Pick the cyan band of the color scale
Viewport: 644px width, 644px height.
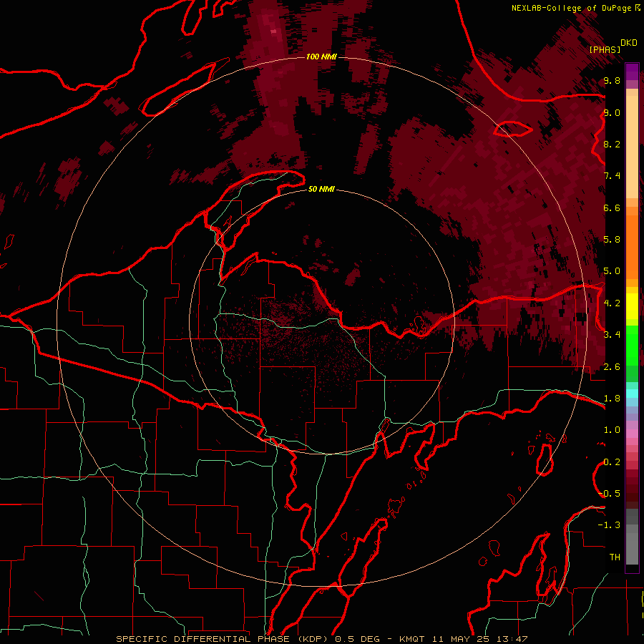point(632,394)
